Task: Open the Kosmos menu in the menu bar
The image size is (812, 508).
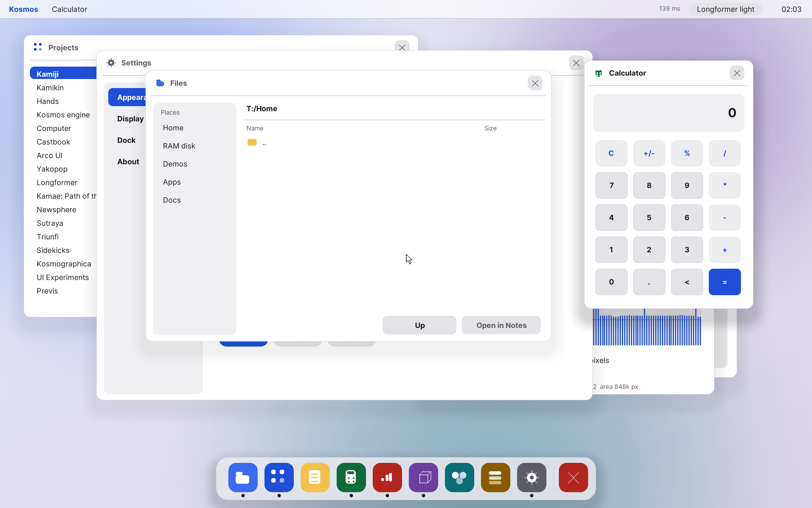Action: tap(23, 9)
